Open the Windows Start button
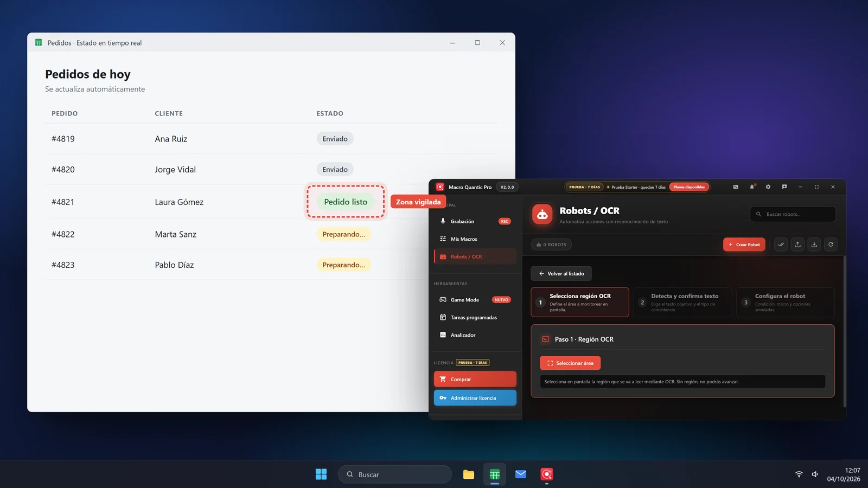 pyautogui.click(x=321, y=474)
